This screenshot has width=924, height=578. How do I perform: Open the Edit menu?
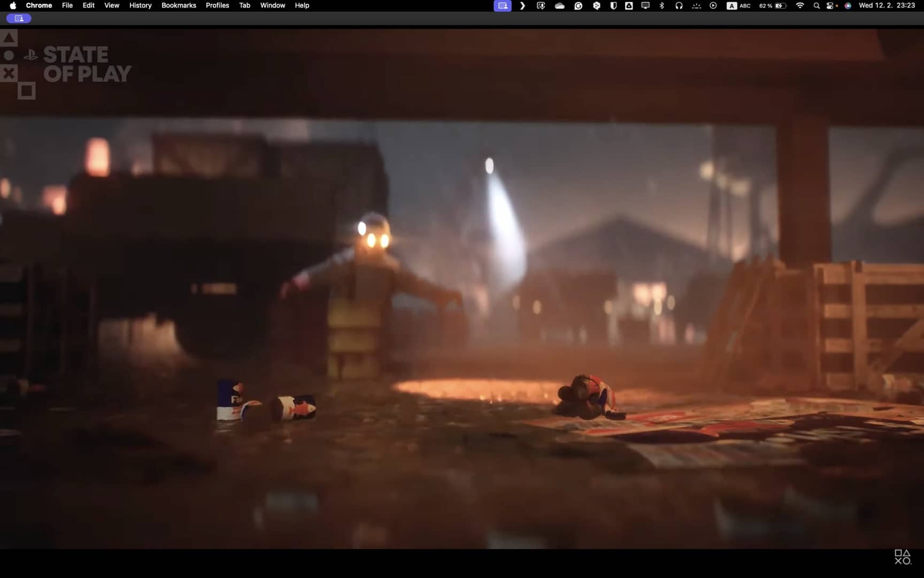(89, 5)
